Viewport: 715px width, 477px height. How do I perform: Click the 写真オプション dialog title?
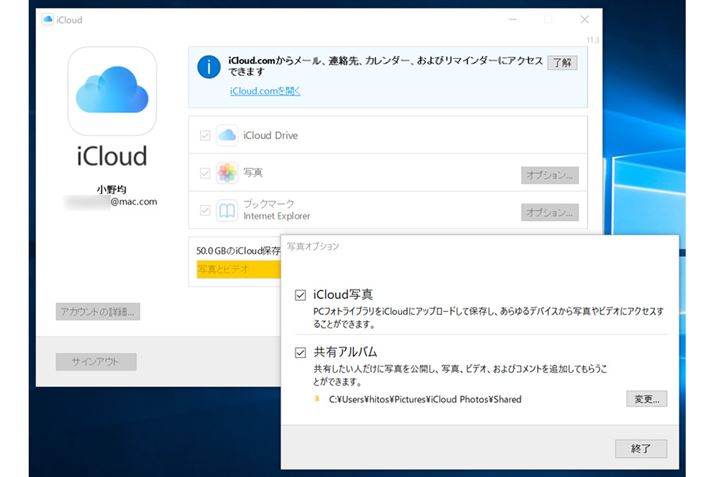[313, 246]
